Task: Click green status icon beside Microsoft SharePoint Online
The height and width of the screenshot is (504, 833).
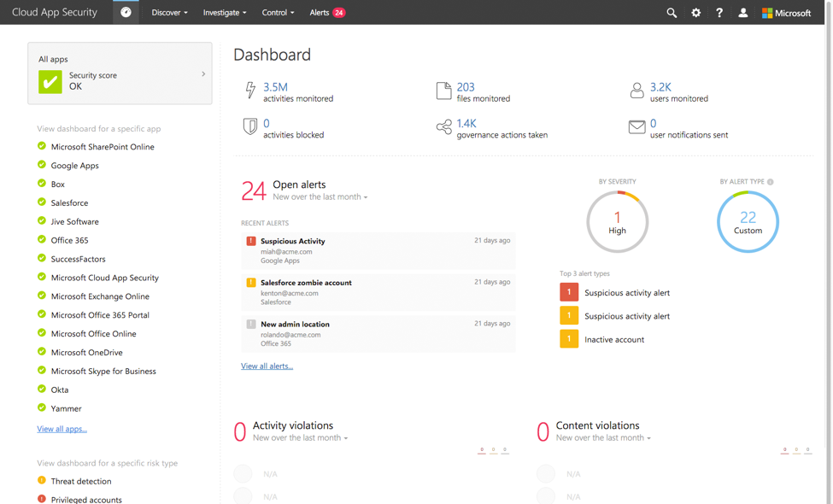Action: tap(42, 146)
